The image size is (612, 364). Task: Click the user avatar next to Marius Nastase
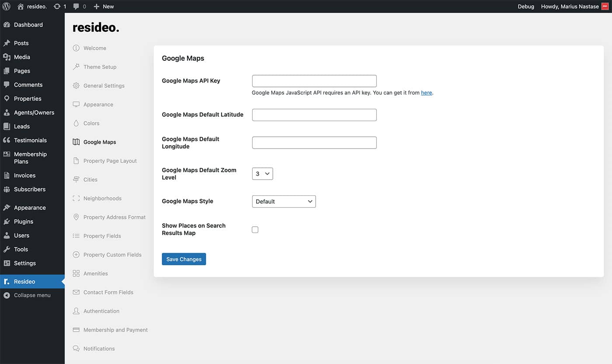(605, 7)
